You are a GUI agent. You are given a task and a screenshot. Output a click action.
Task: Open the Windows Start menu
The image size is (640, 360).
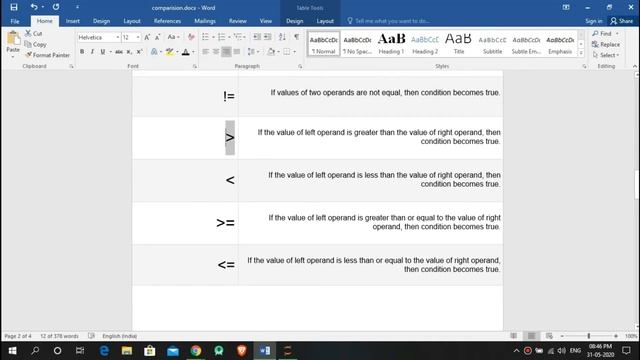(12, 351)
